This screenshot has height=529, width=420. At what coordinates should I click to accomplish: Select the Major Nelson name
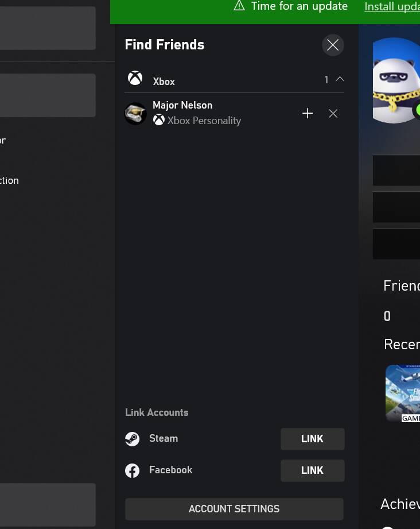tap(182, 105)
